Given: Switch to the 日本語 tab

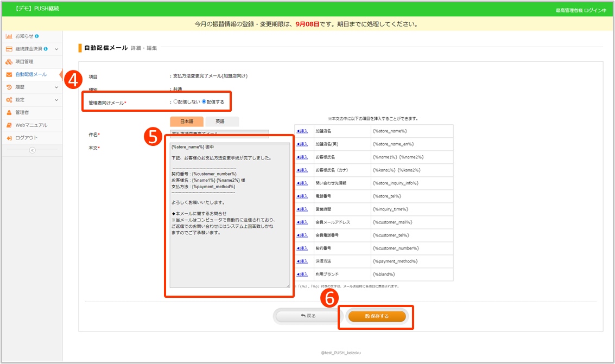Looking at the screenshot, I should (x=187, y=122).
